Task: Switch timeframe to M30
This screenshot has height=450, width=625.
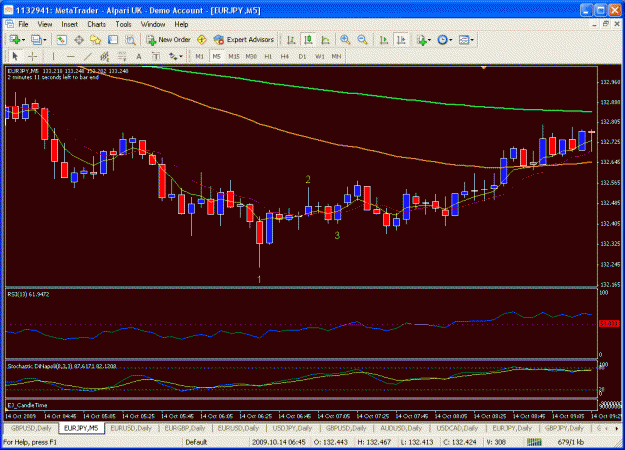Action: pyautogui.click(x=251, y=56)
